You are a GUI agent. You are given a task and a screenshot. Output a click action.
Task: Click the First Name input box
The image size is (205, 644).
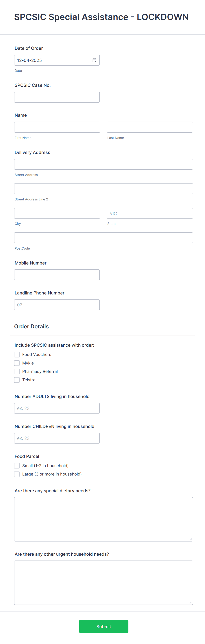tap(57, 127)
